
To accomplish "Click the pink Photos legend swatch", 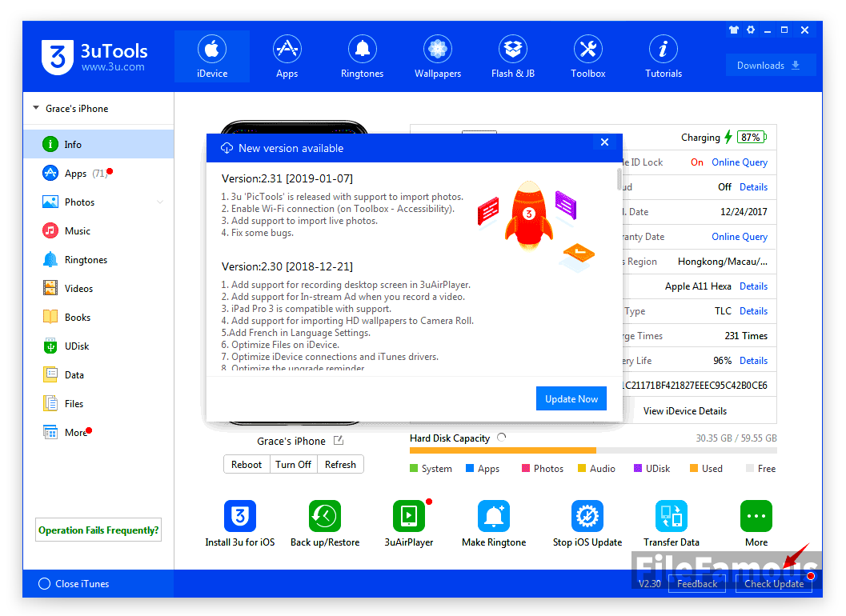I will pos(526,468).
